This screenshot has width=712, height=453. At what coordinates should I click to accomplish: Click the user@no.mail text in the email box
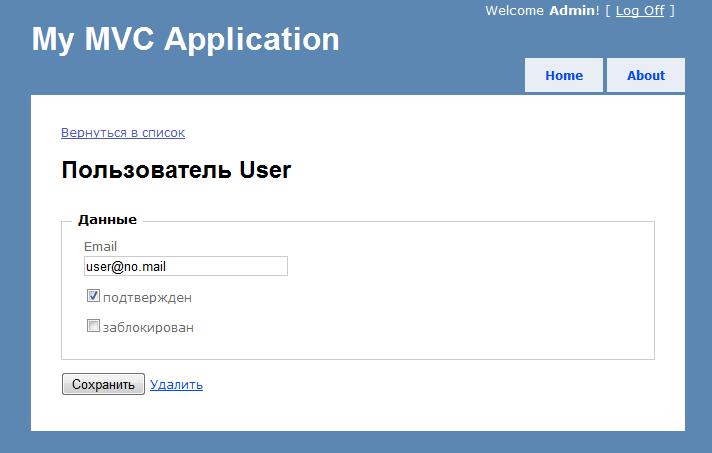coord(126,266)
